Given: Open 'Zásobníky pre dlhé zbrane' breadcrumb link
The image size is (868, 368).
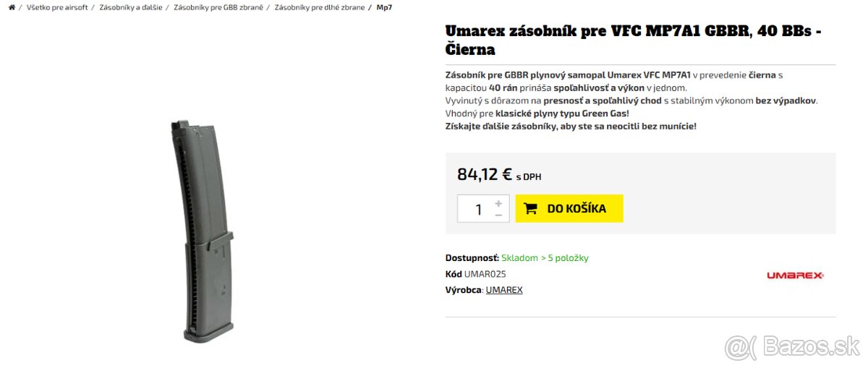Looking at the screenshot, I should (319, 7).
